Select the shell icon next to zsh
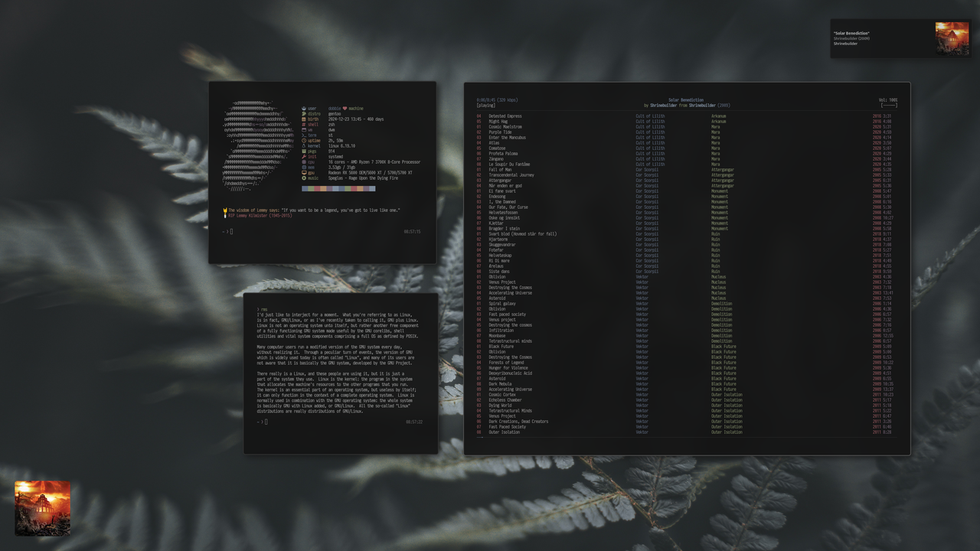 [x=304, y=125]
